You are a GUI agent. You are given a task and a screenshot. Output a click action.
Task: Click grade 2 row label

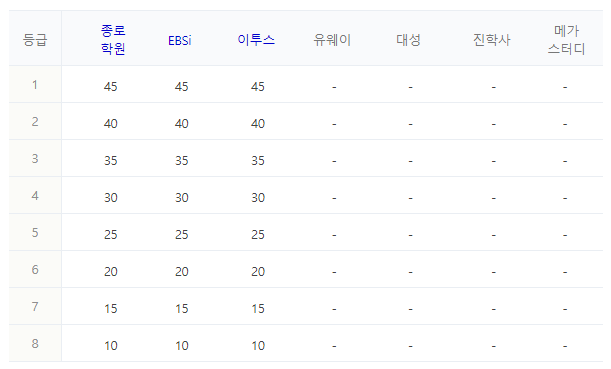[x=35, y=122]
